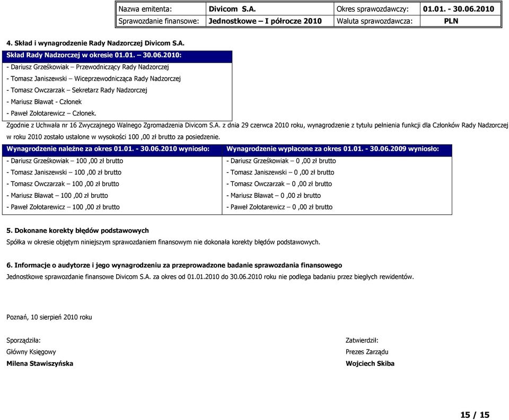Select 'Tomasz Owczarzak – 100 ,00 zł brutto'
The image size is (509, 420).
coord(63,184)
